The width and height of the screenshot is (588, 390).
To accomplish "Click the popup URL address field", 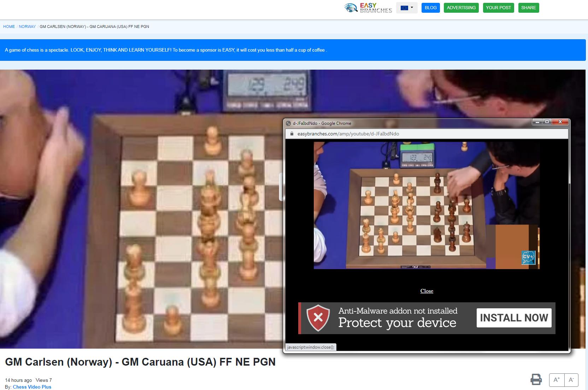I will click(x=427, y=134).
